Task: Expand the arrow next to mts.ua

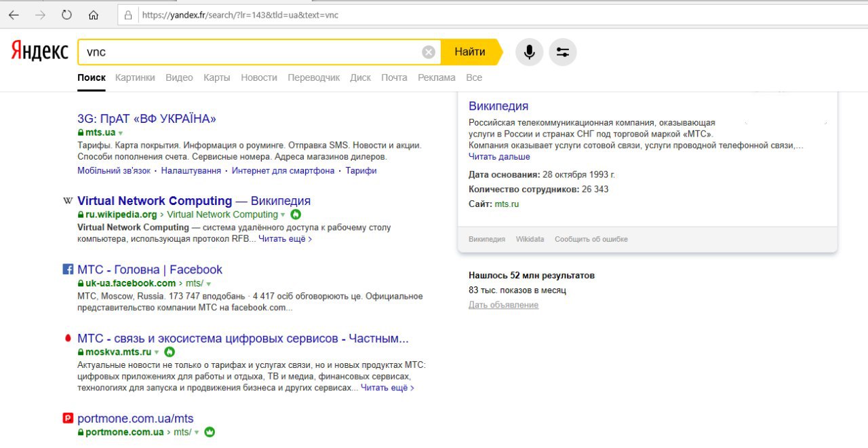Action: pos(121,133)
